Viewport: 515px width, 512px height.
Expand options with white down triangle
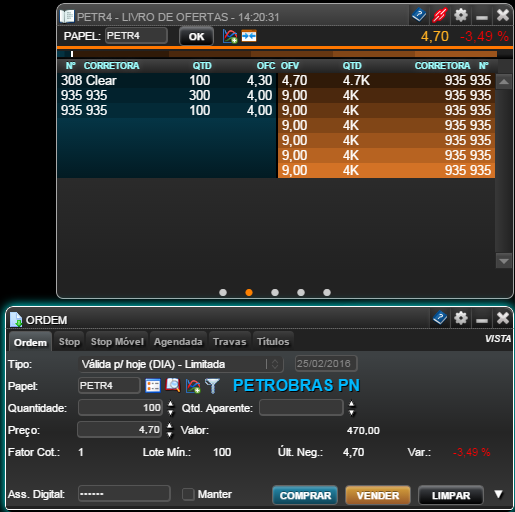[x=499, y=494]
